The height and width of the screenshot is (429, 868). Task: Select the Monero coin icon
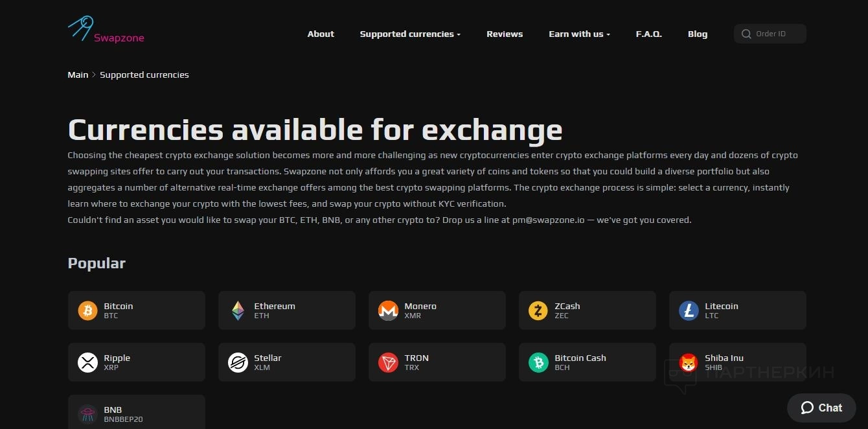pos(388,310)
